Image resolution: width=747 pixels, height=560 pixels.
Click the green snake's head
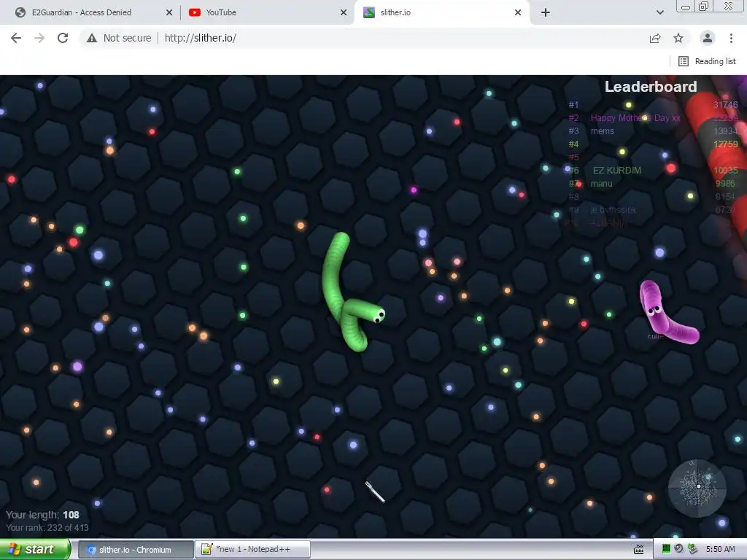pos(379,314)
